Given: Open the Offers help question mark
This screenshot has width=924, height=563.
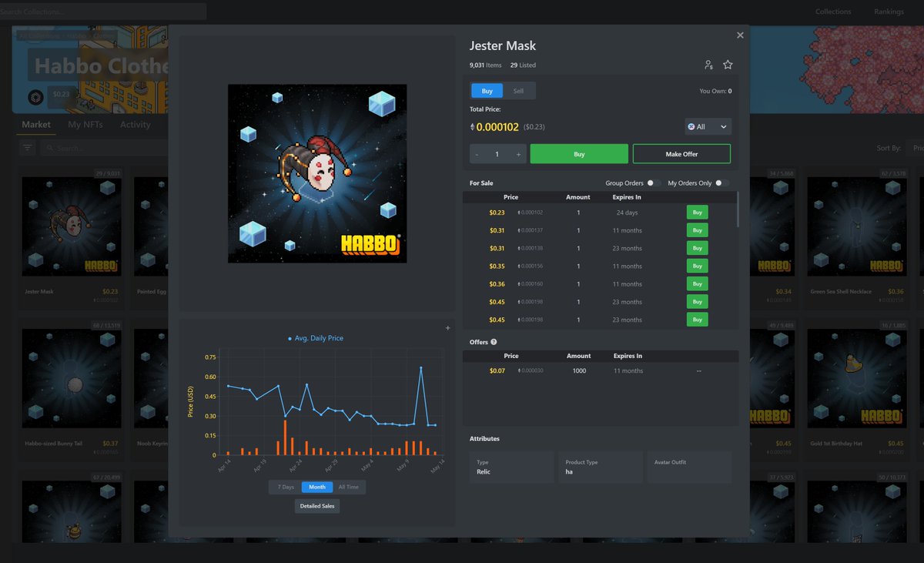Looking at the screenshot, I should coord(494,342).
